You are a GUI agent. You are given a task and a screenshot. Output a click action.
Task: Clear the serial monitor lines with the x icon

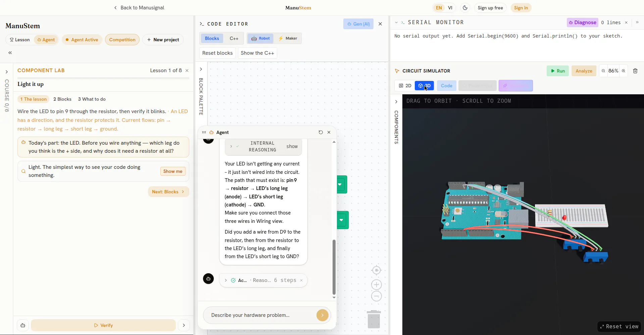626,22
